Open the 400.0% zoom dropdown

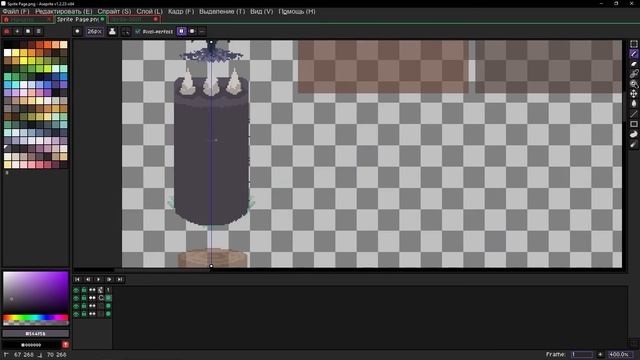point(620,354)
